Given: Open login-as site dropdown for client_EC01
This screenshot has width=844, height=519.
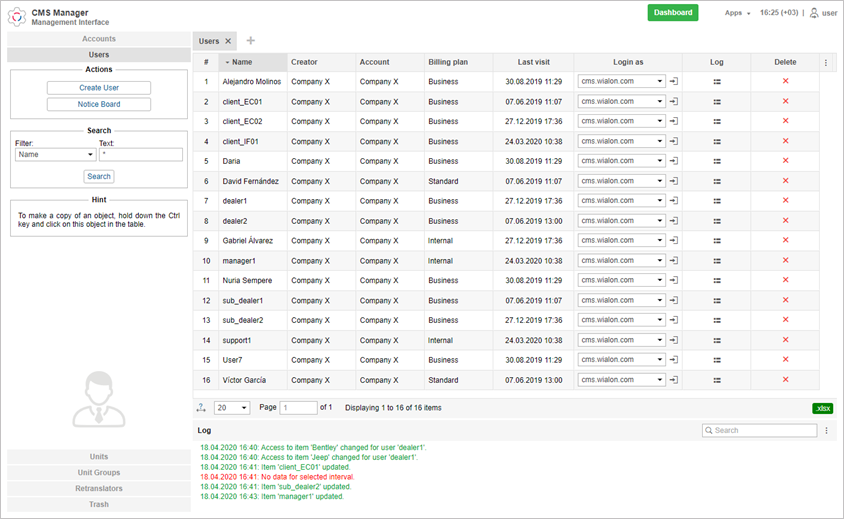Looking at the screenshot, I should click(x=621, y=101).
